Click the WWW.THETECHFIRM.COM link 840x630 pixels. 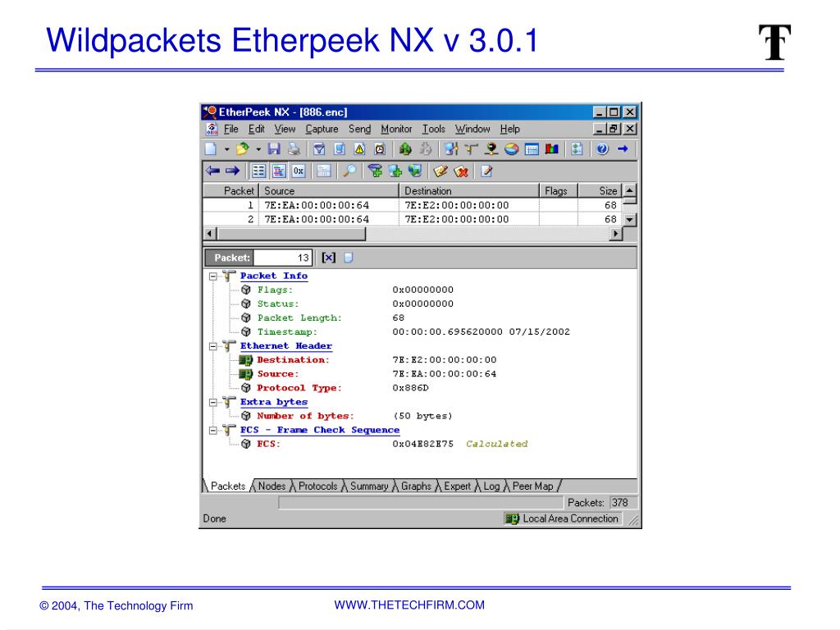(x=409, y=605)
